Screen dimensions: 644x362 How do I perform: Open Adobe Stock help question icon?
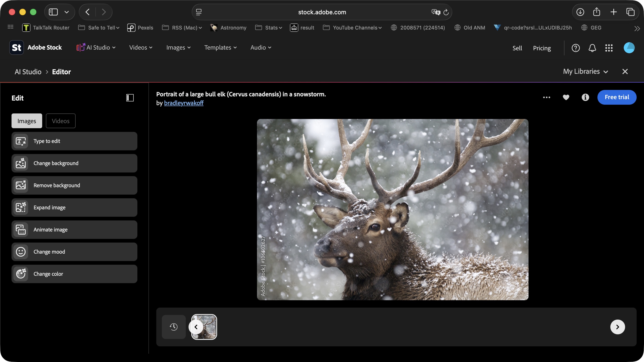576,48
